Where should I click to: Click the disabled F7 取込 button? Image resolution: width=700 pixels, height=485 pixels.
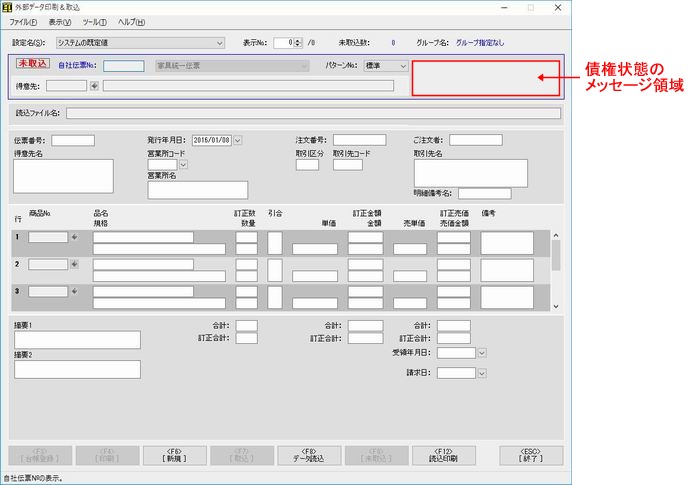242,456
